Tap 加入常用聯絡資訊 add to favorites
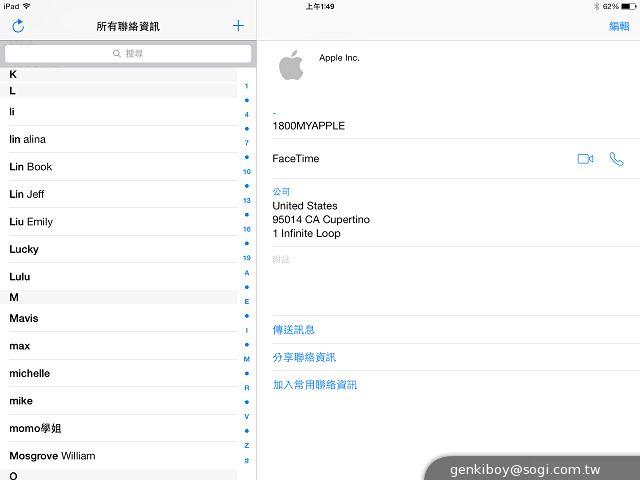Image resolution: width=640 pixels, height=480 pixels. coord(315,385)
